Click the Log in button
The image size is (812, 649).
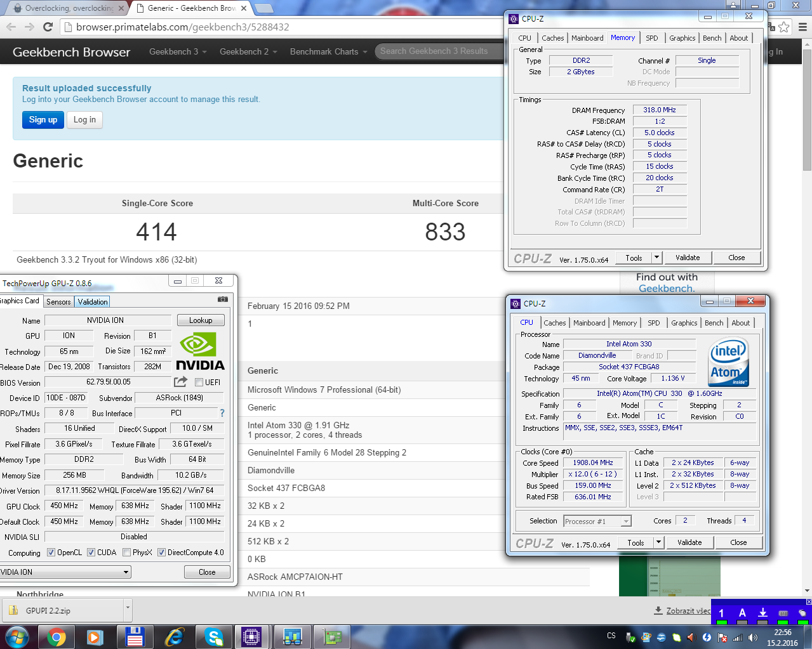coord(84,119)
